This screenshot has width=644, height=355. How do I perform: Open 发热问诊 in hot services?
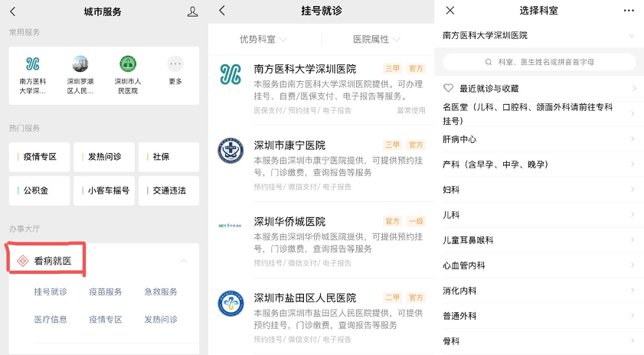coord(104,157)
